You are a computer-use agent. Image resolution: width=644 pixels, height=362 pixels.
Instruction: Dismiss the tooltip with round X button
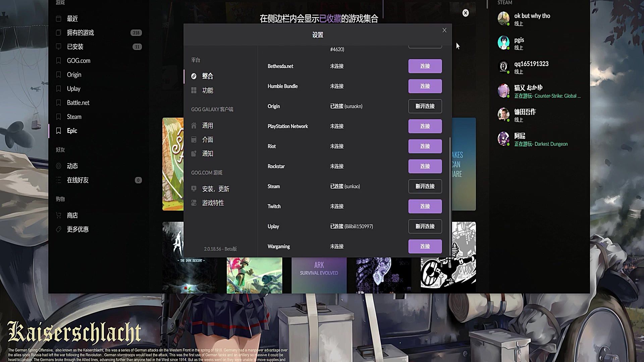(x=466, y=13)
